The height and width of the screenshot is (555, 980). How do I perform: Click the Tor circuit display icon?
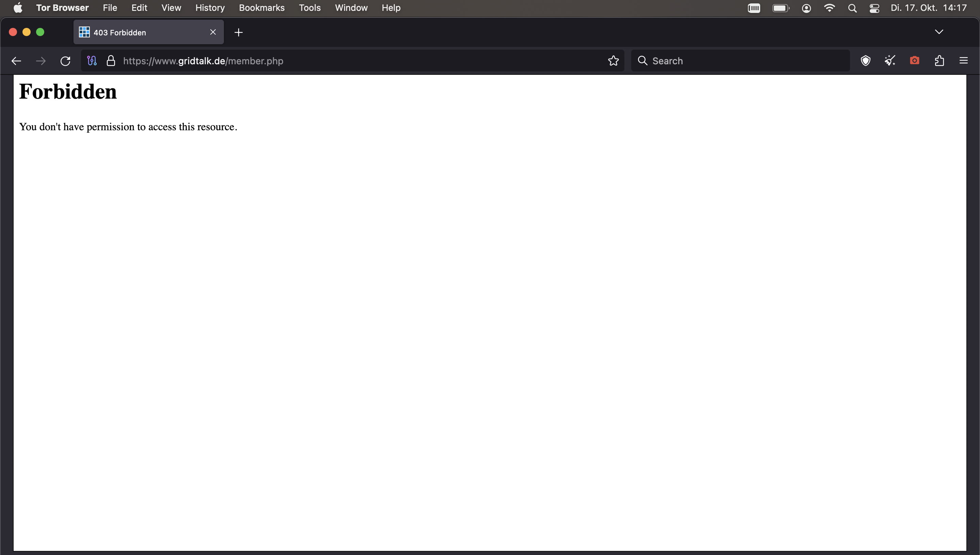(92, 61)
